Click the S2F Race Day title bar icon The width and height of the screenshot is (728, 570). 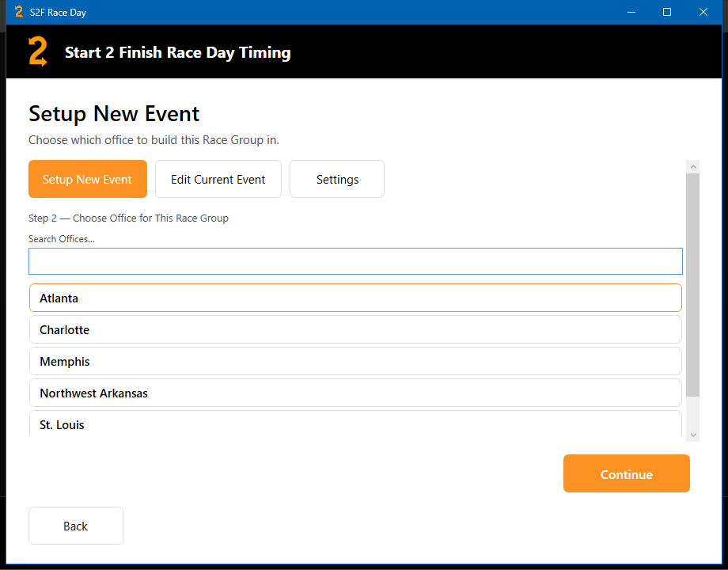(x=18, y=12)
